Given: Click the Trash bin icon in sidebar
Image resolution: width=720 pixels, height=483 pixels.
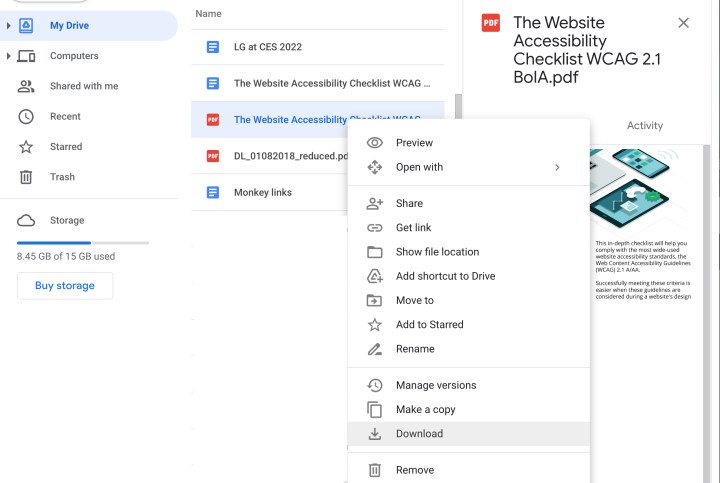Looking at the screenshot, I should [26, 177].
